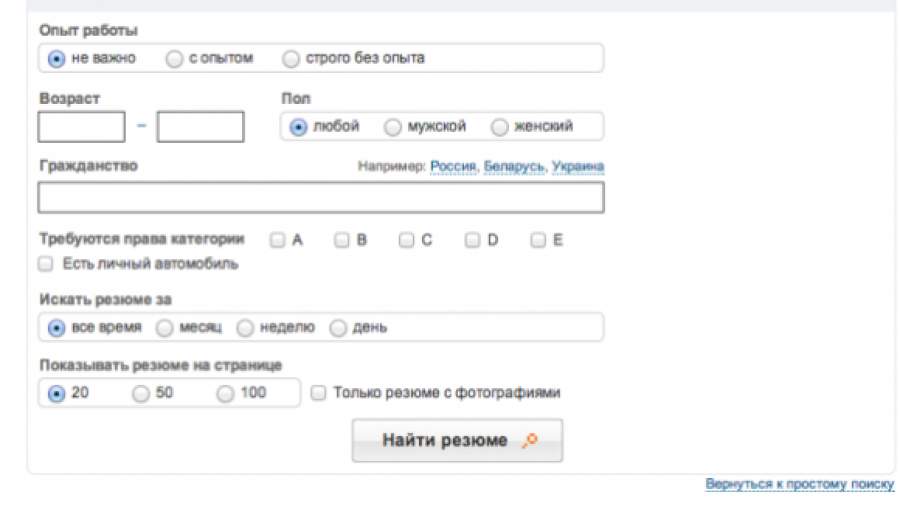Select 'все время' search period
The image size is (900, 506).
pyautogui.click(x=56, y=328)
